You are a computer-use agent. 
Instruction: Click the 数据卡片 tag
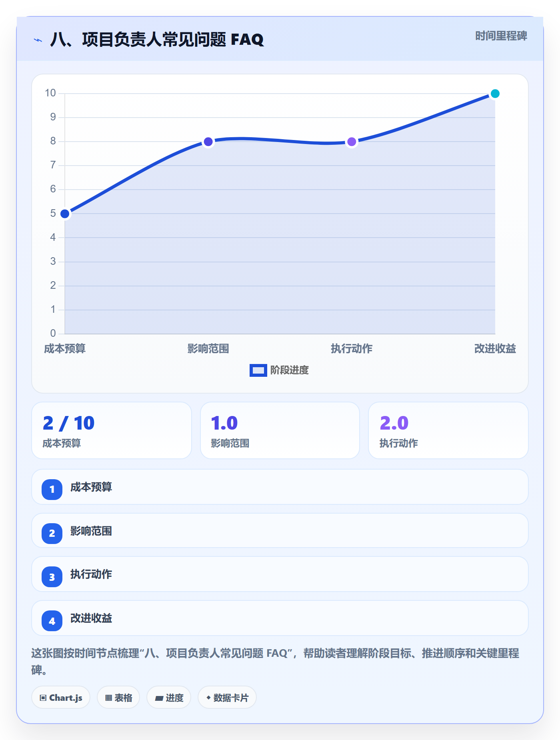[227, 698]
